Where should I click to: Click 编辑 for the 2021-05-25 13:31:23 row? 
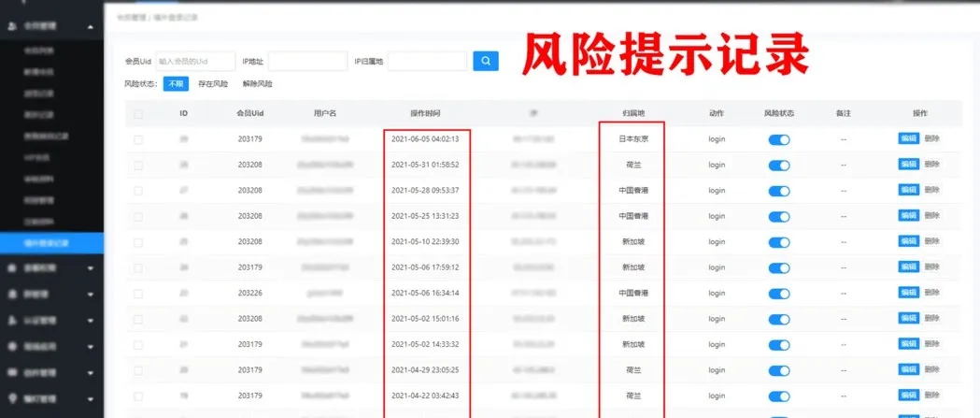click(x=909, y=215)
